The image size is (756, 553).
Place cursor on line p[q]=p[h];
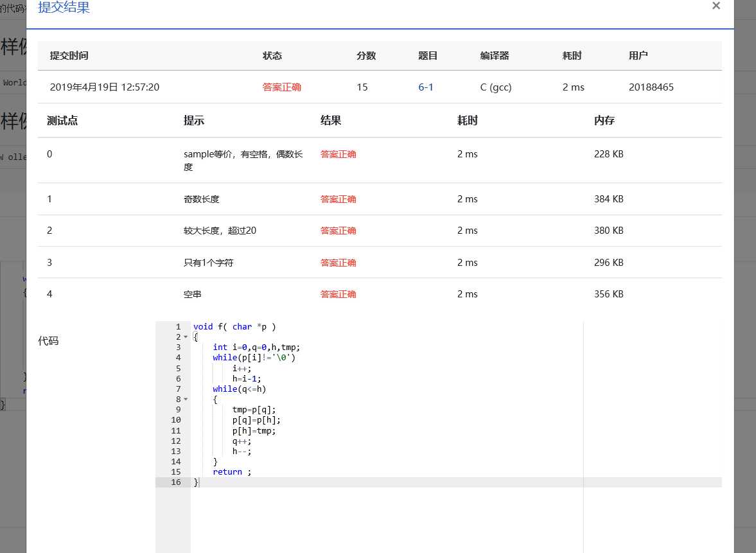256,421
